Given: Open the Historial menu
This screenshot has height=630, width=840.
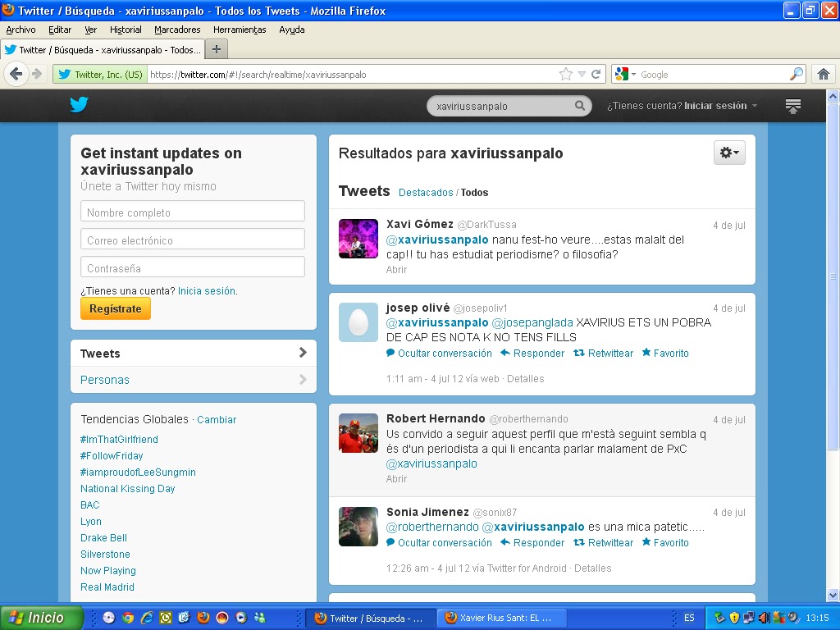Looking at the screenshot, I should click(x=126, y=30).
